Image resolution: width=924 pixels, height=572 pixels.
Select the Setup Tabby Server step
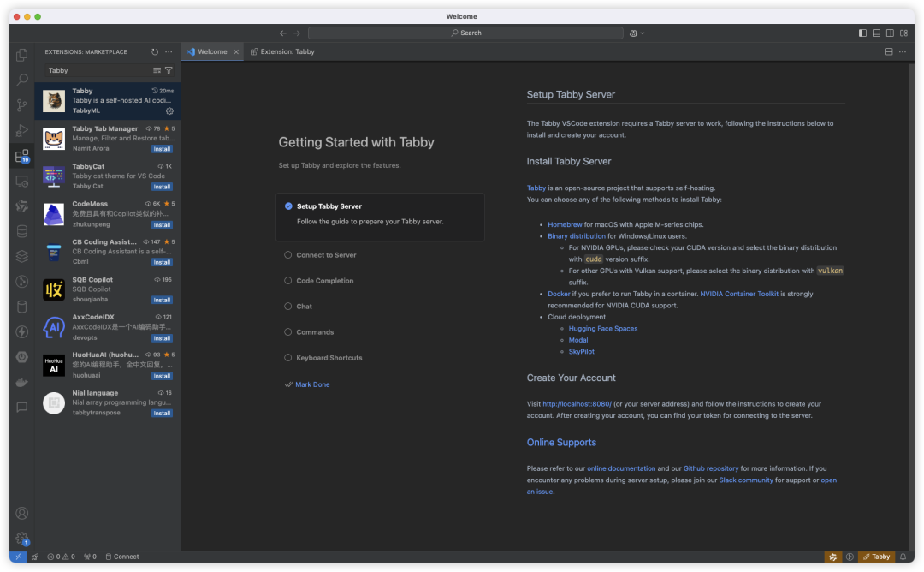tap(329, 206)
